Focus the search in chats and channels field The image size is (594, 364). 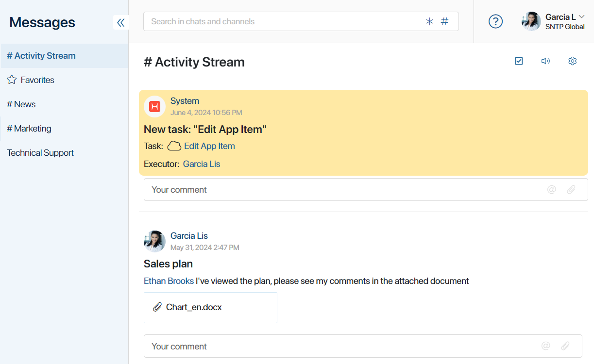pos(301,21)
